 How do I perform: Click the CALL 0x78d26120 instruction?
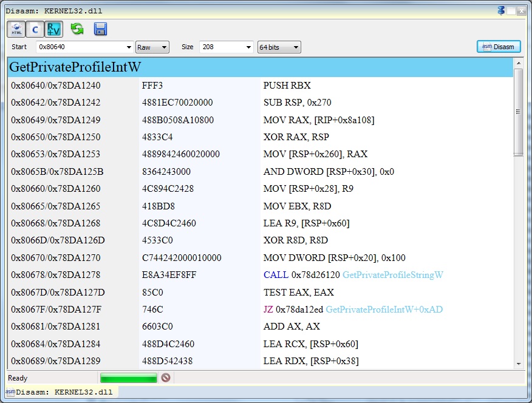pos(302,275)
